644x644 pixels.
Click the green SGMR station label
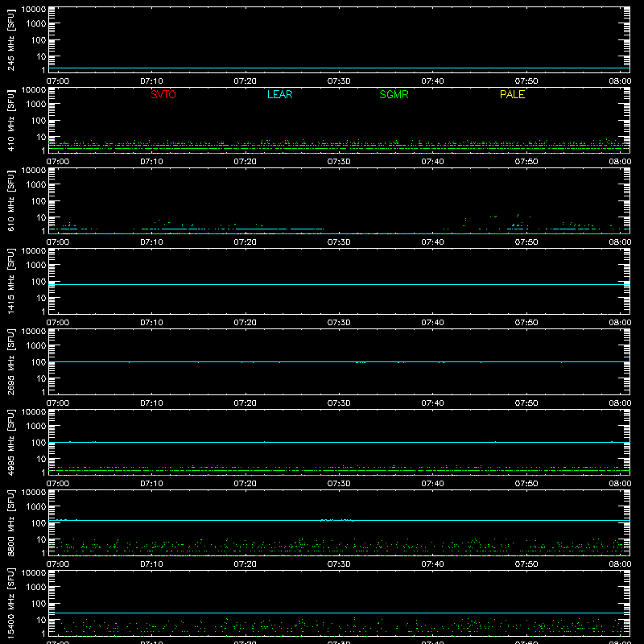[394, 94]
